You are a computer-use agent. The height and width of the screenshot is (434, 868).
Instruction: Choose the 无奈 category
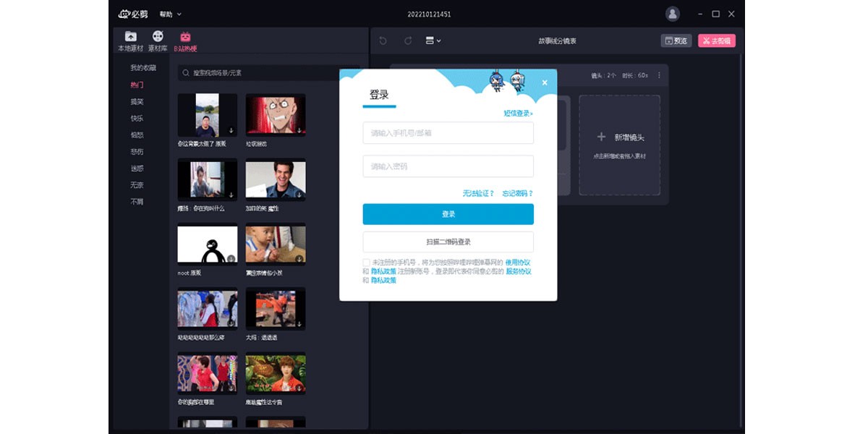tap(137, 184)
